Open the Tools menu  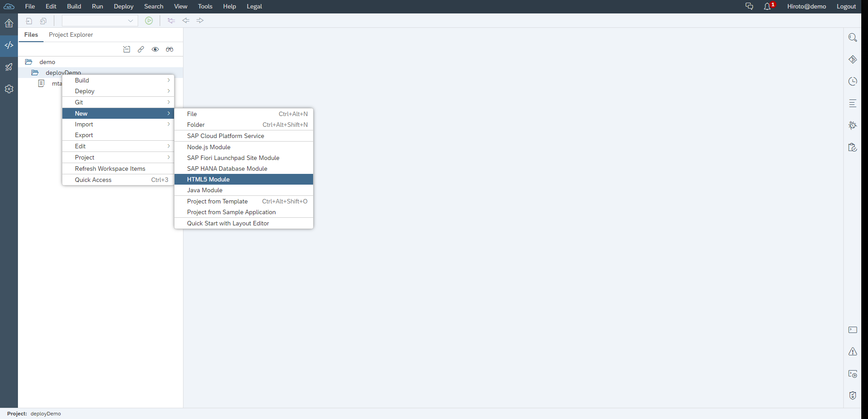pos(205,6)
